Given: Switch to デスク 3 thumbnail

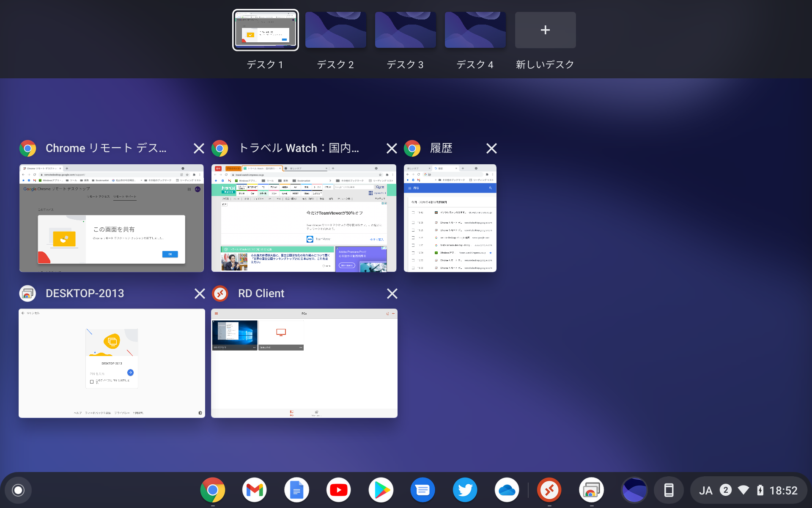Looking at the screenshot, I should pos(405,30).
